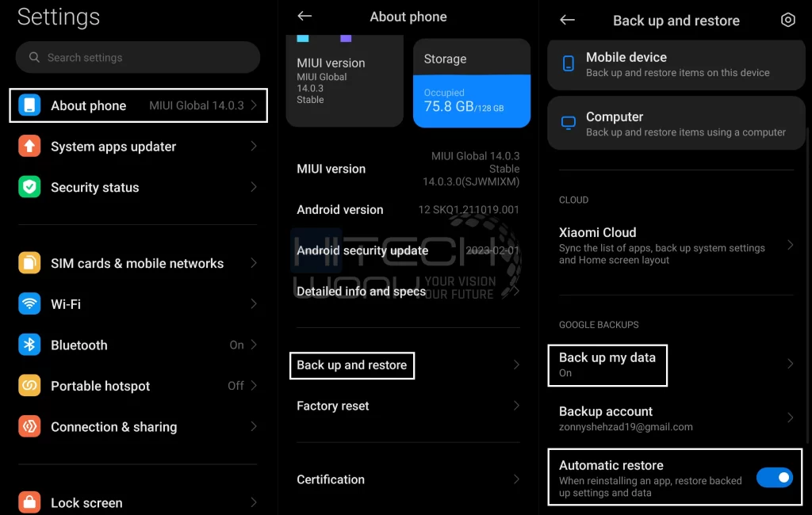Viewport: 812px width, 515px height.
Task: Open the Storage occupied card
Action: point(471,83)
